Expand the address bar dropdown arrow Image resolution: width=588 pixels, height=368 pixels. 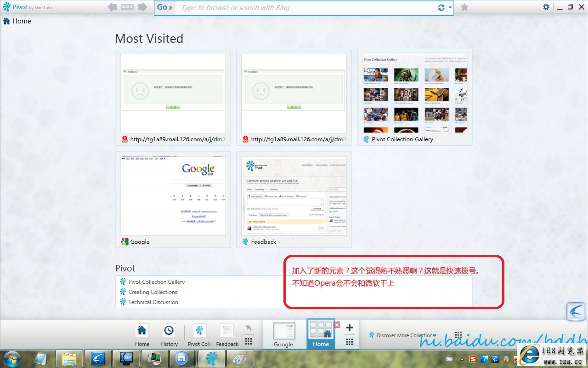point(450,7)
